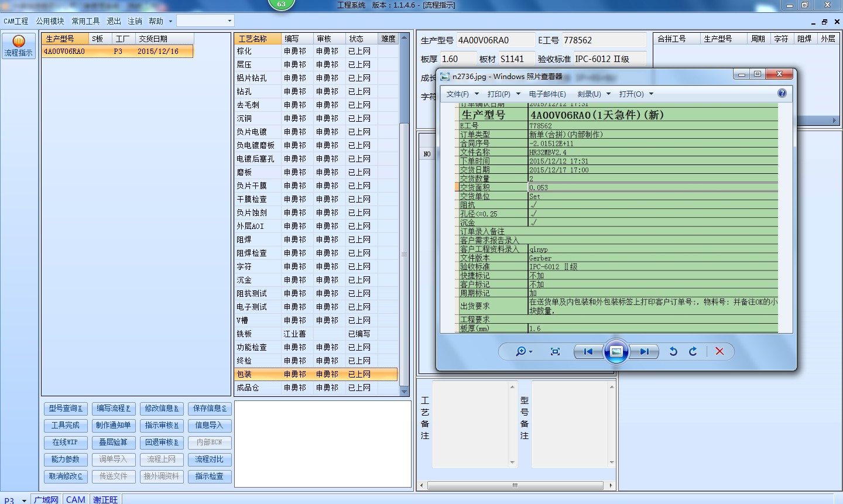Click the 取消修改C button
Image resolution: width=843 pixels, height=504 pixels.
(66, 476)
